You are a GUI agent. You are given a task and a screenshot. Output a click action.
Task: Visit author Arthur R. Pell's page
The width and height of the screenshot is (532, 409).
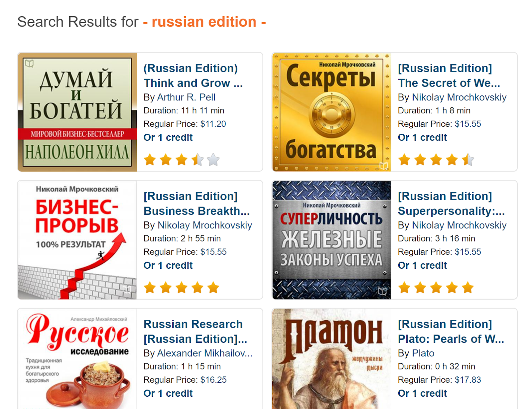coord(186,97)
